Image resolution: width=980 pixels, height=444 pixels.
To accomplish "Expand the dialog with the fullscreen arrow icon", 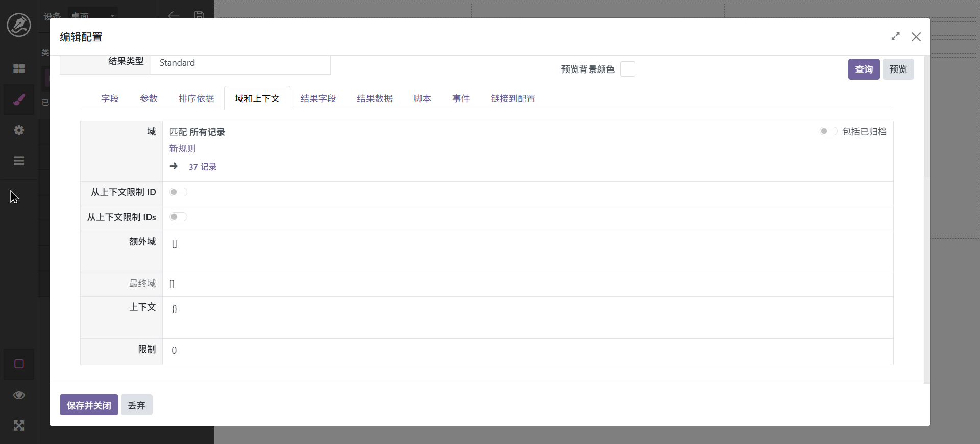I will click(x=895, y=37).
